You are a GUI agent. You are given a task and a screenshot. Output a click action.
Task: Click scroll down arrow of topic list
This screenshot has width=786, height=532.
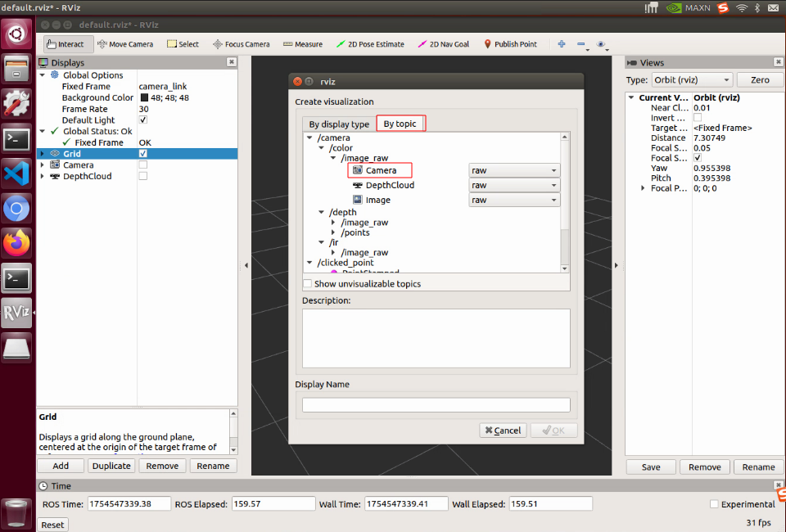565,268
